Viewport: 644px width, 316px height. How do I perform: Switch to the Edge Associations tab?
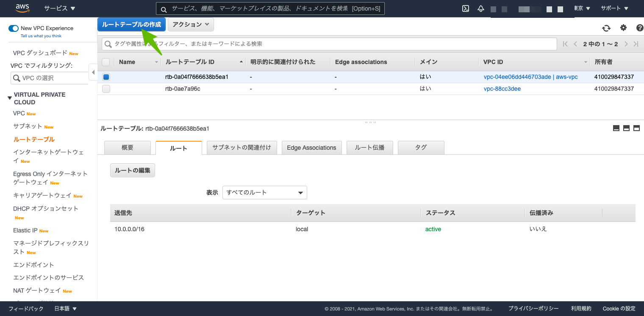[x=311, y=148]
